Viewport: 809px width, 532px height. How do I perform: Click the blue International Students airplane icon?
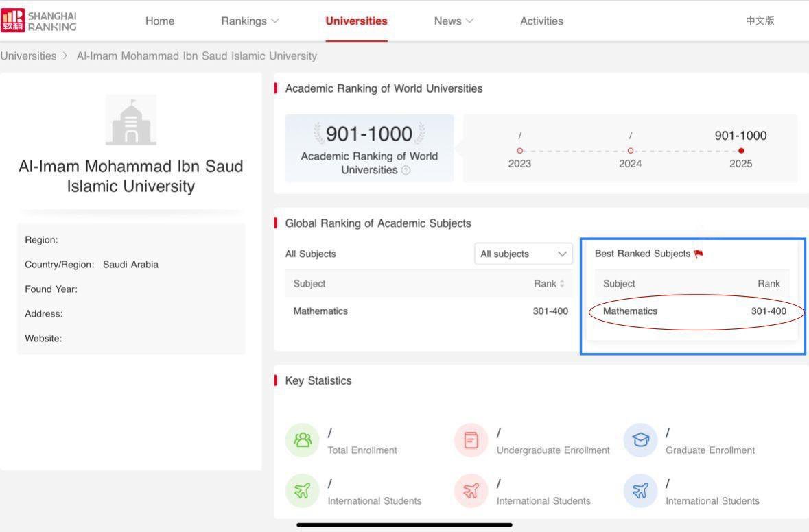pos(640,491)
